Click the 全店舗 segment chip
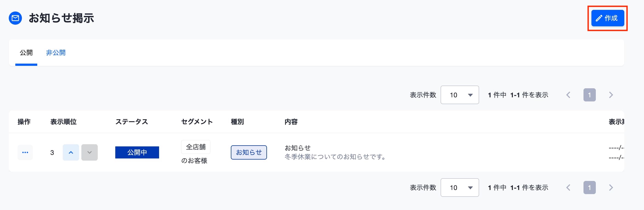This screenshot has height=210, width=644. tap(196, 147)
